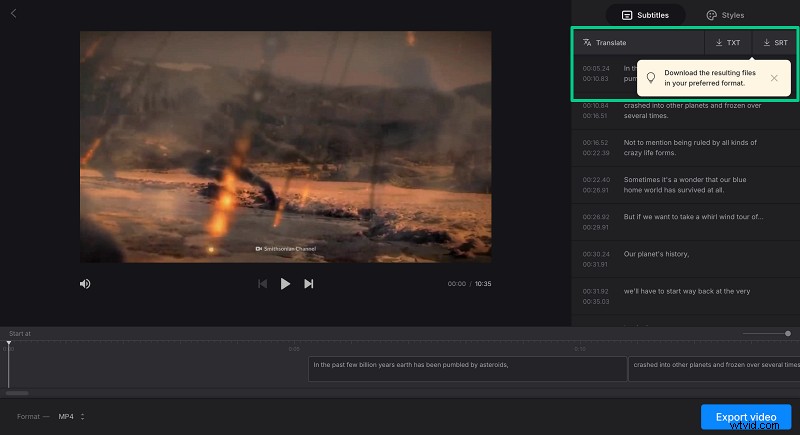Viewport: 800px width, 435px height.
Task: Download subtitles as SRT file
Action: click(775, 43)
